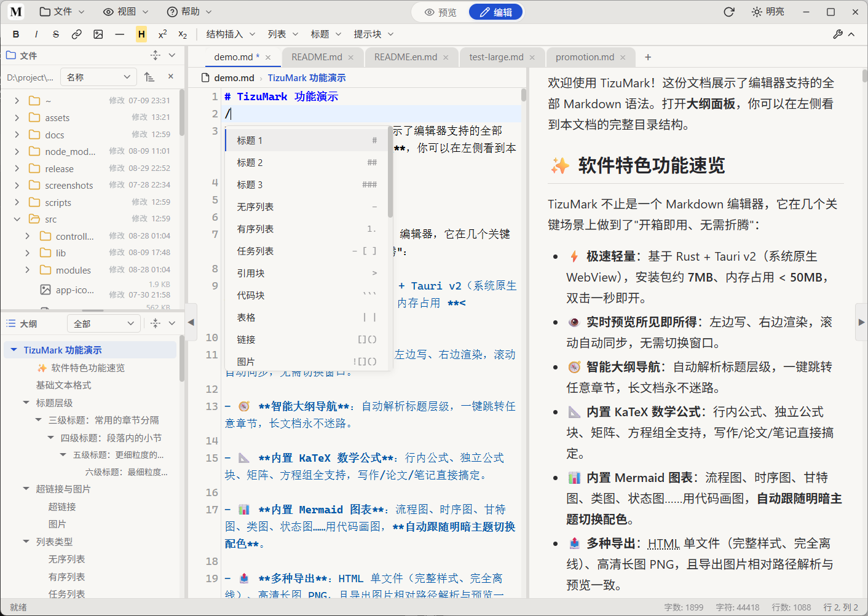This screenshot has width=868, height=616.
Task: Insert a hyperlink using link icon
Action: click(x=77, y=34)
